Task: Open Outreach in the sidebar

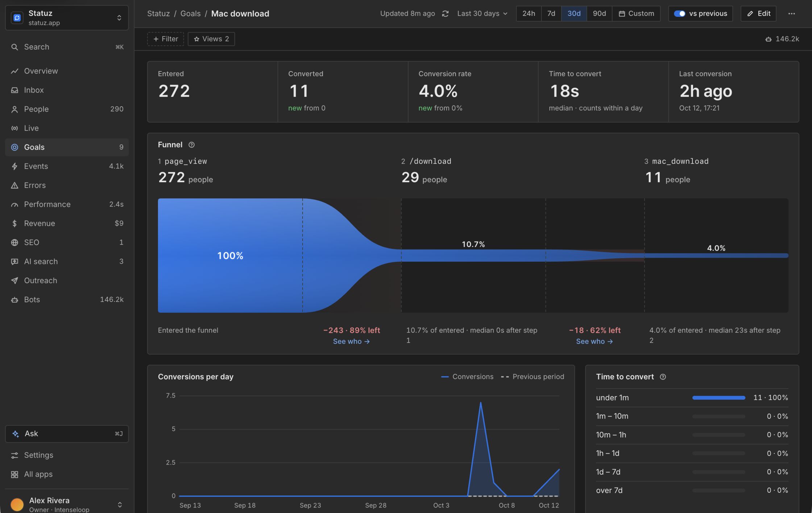Action: point(67,280)
